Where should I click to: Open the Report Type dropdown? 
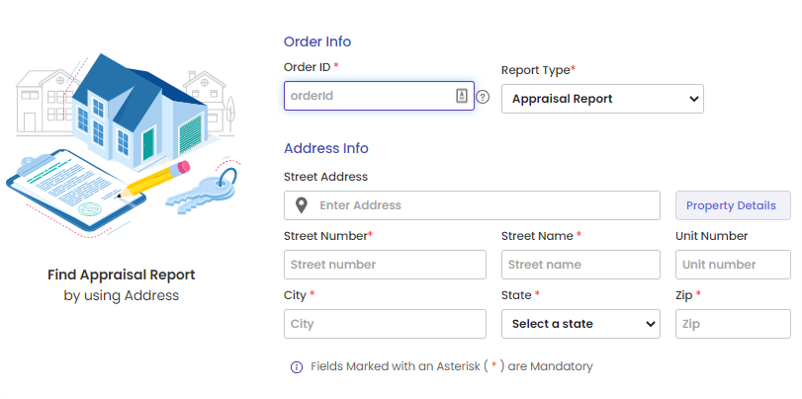coord(602,99)
